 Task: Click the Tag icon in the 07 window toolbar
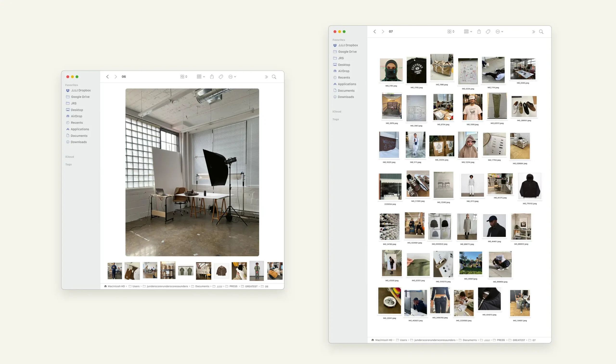(x=488, y=32)
